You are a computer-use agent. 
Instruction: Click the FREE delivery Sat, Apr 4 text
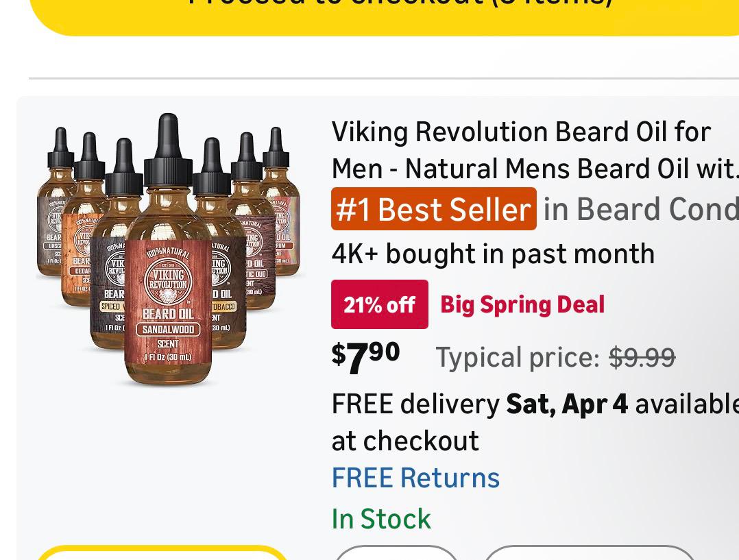click(x=480, y=404)
